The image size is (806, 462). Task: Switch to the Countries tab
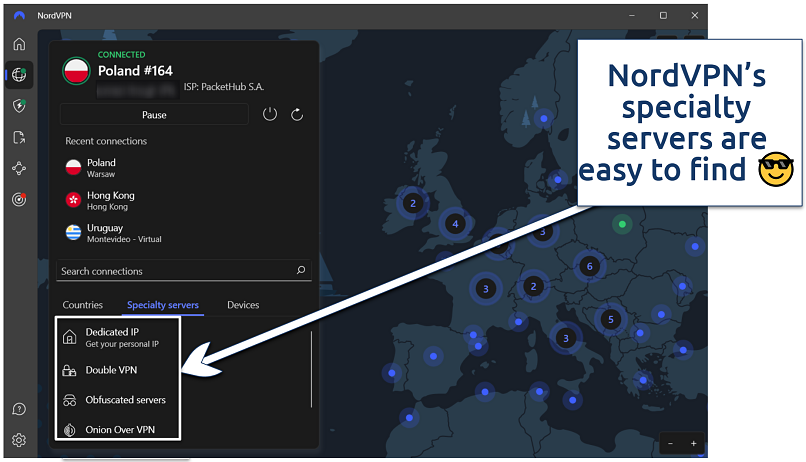83,305
